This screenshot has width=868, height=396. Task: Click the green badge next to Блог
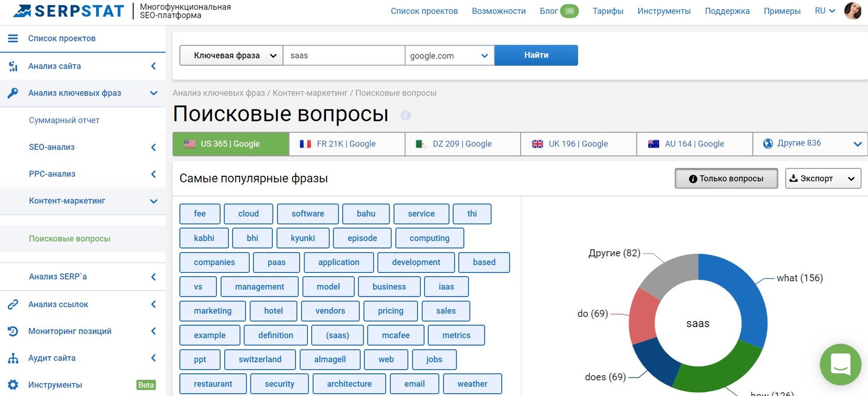coord(569,11)
